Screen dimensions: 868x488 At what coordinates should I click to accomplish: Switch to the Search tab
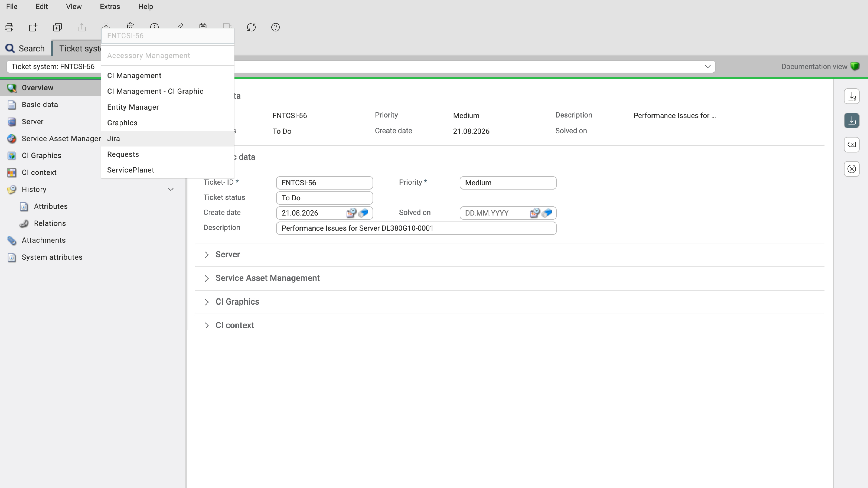(x=25, y=49)
